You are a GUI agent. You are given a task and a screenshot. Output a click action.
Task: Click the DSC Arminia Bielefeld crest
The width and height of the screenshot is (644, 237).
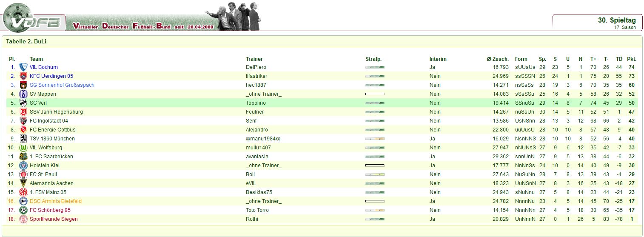(x=23, y=201)
